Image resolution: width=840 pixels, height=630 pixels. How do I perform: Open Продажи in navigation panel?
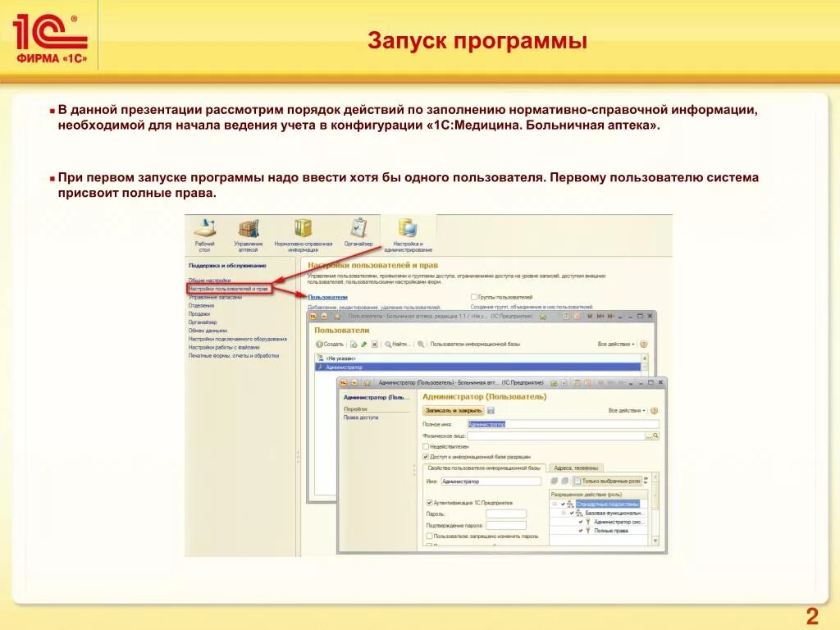(x=199, y=314)
